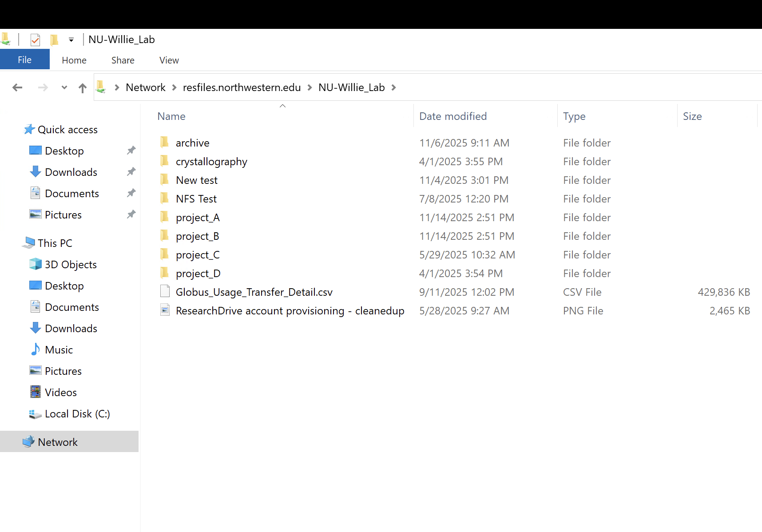Open the Customize Quick Access Toolbar dropdown
Image resolution: width=762 pixels, height=532 pixels.
(71, 40)
